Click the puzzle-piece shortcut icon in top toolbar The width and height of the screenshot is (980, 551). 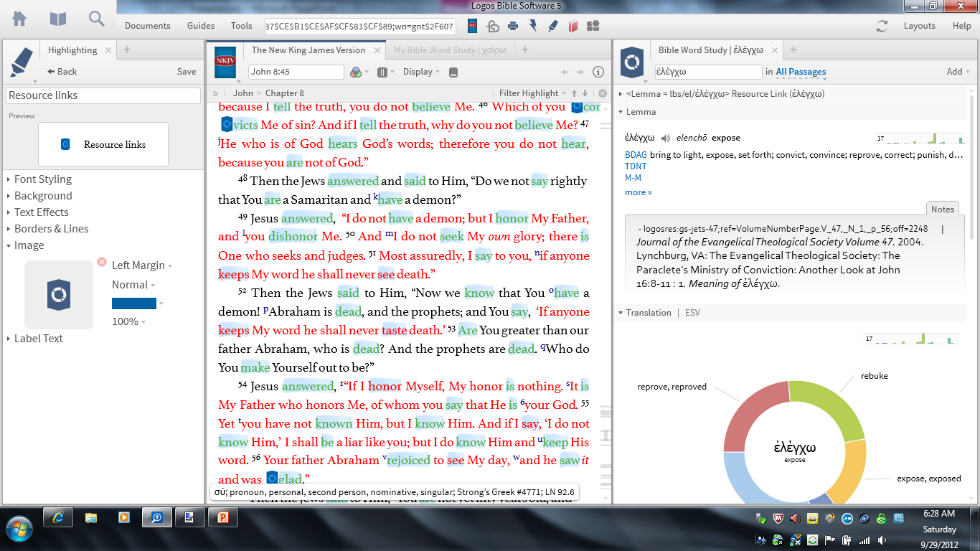593,26
